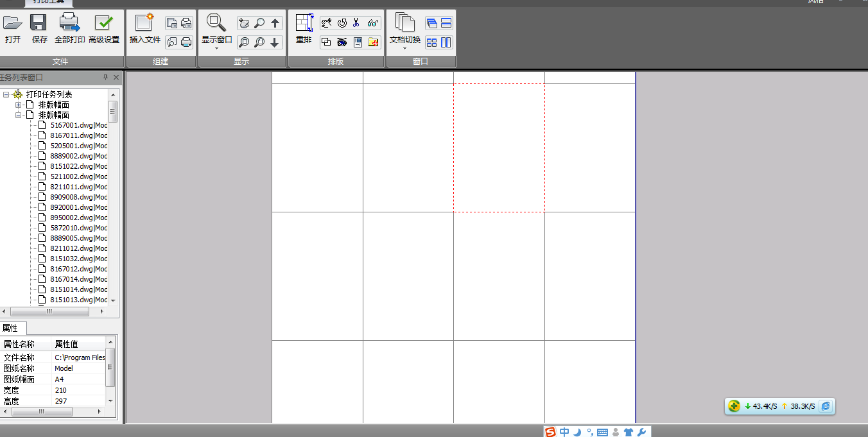Click the cascade windows icon
The width and height of the screenshot is (868, 437).
[x=431, y=24]
